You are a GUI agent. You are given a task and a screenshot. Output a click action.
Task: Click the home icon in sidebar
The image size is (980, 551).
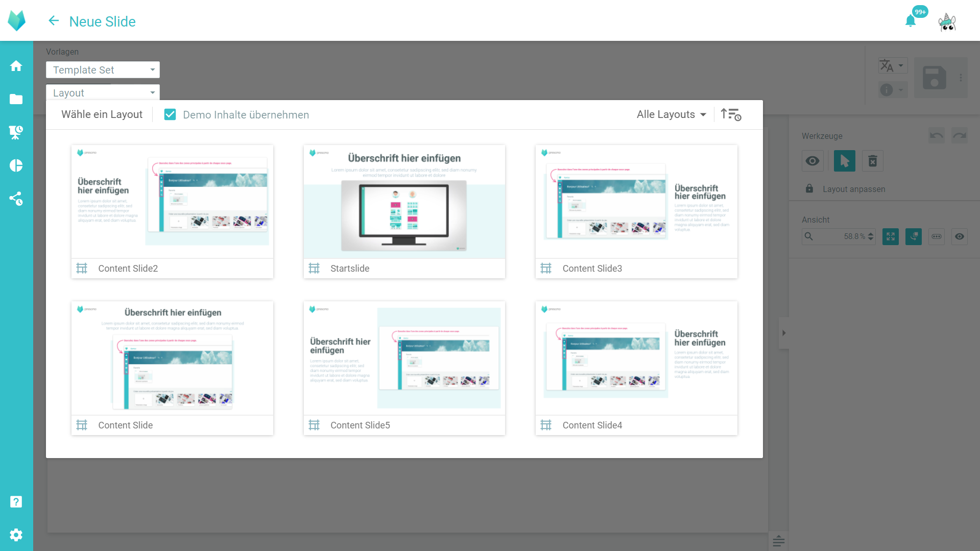tap(16, 66)
